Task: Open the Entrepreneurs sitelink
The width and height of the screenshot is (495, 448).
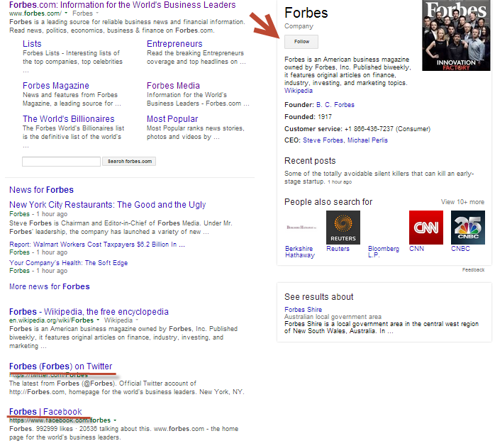Action: click(174, 44)
